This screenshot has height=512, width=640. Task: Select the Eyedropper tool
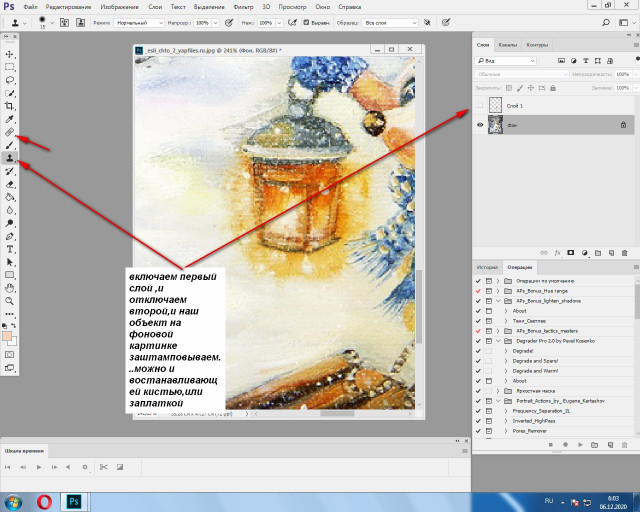tap(10, 119)
